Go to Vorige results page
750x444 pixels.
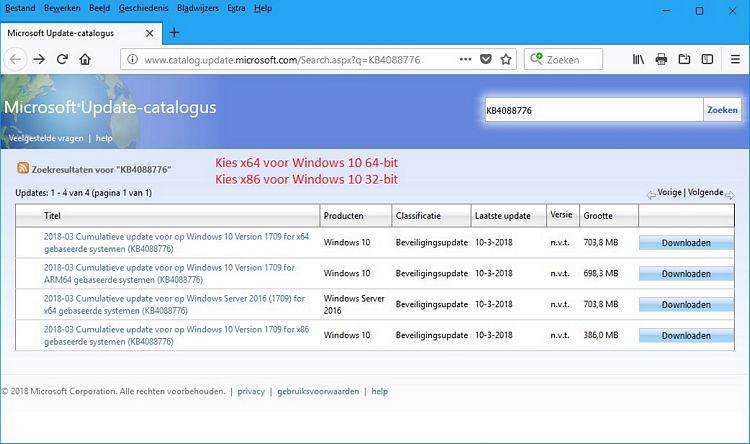[x=669, y=192]
